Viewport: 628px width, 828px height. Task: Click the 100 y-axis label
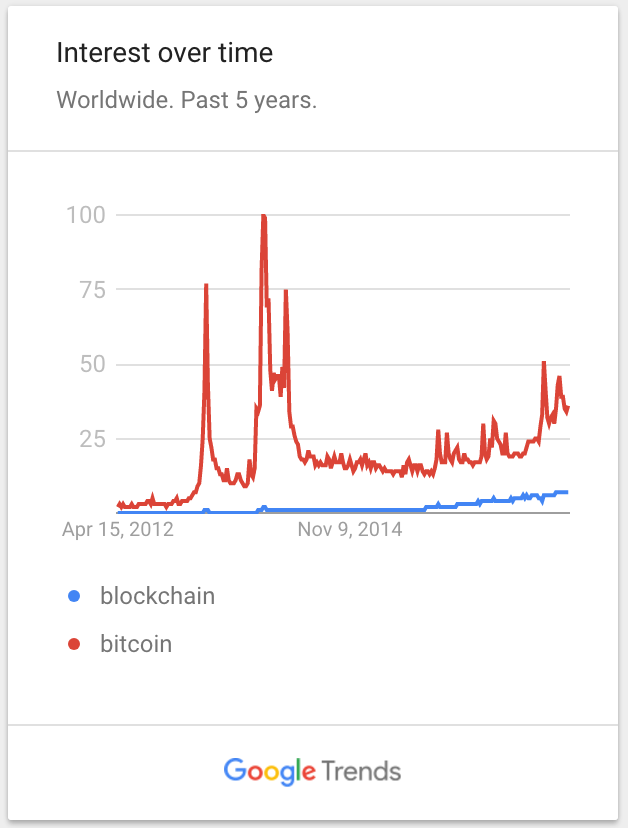coord(86,215)
